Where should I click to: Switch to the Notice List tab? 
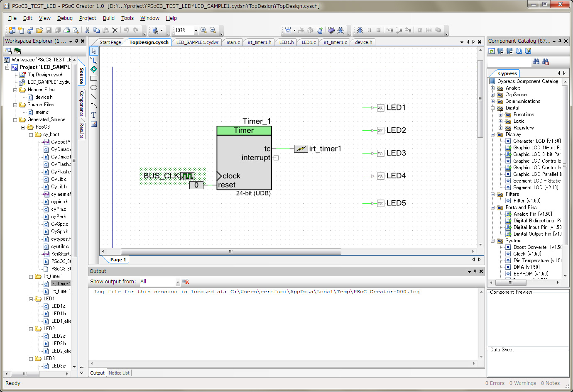tap(119, 373)
